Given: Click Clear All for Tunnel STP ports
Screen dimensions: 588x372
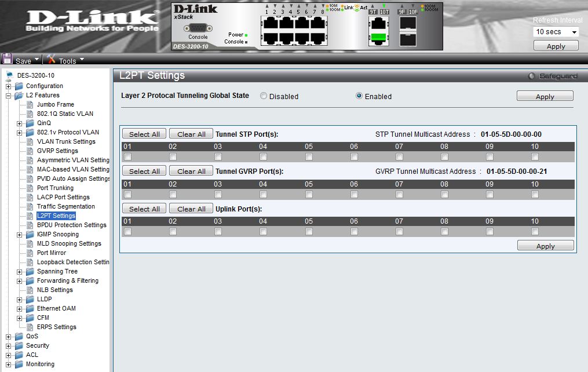Looking at the screenshot, I should point(191,134).
